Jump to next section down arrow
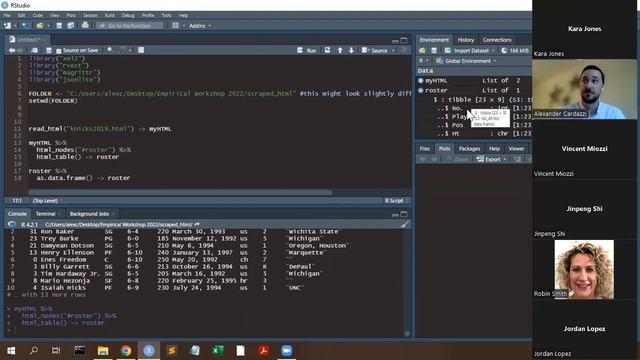The height and width of the screenshot is (360, 640). tap(351, 50)
